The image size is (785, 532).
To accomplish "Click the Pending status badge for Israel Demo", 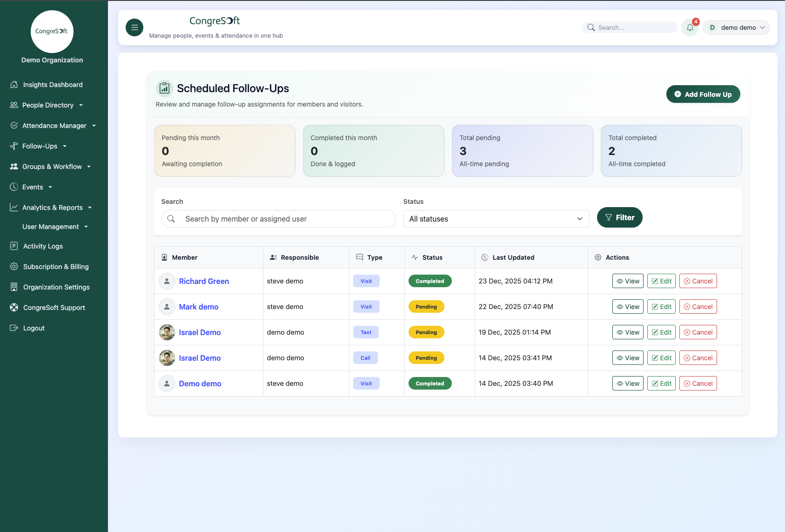I will [426, 332].
